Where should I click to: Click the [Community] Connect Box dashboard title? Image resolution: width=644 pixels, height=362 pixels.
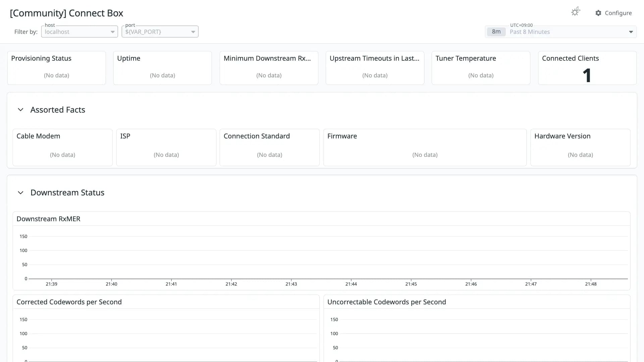[x=66, y=13]
